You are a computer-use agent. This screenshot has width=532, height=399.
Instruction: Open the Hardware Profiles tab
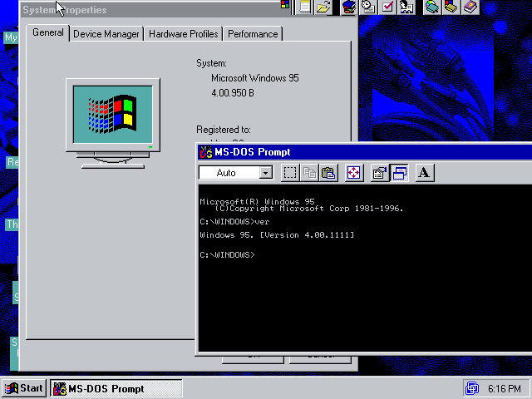click(183, 34)
